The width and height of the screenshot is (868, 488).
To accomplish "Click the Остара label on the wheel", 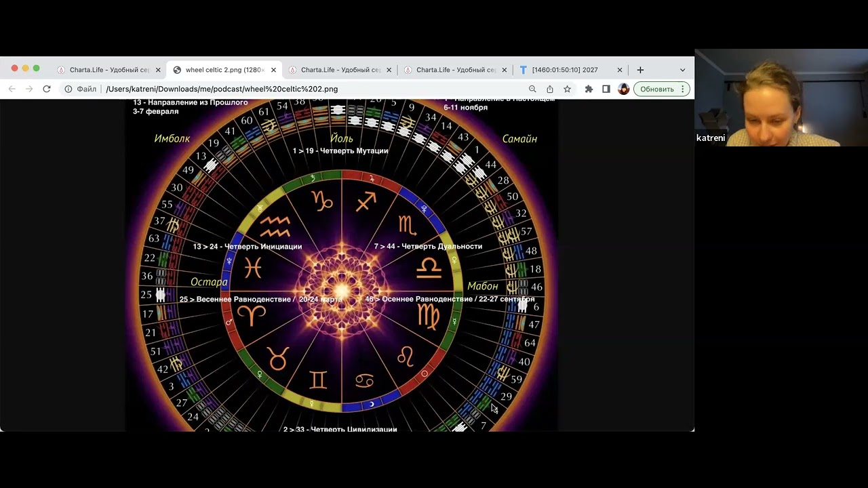I will click(x=209, y=282).
